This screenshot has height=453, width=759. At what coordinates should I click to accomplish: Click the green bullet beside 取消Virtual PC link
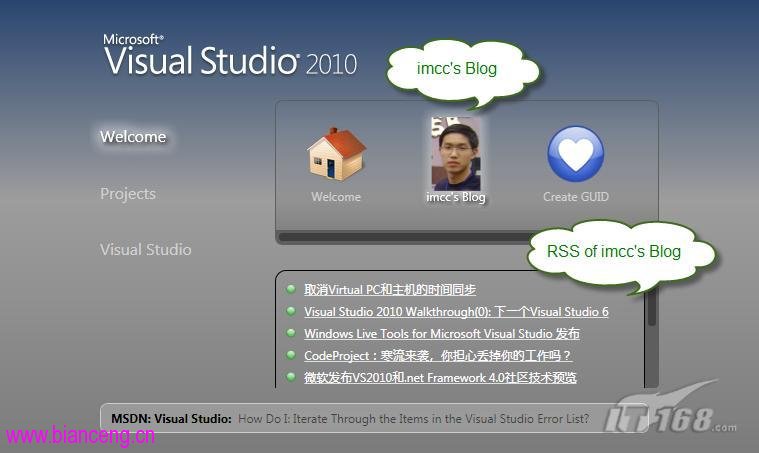(291, 289)
